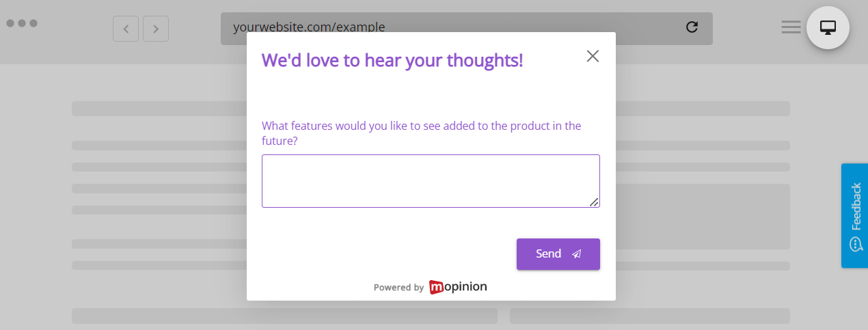
Task: Click the browser forward arrow button
Action: pyautogui.click(x=156, y=29)
